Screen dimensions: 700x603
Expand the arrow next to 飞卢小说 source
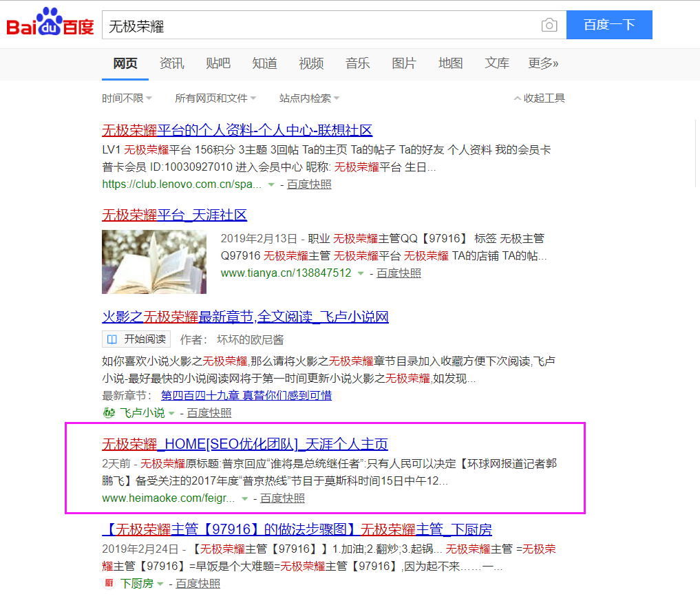coord(171,413)
